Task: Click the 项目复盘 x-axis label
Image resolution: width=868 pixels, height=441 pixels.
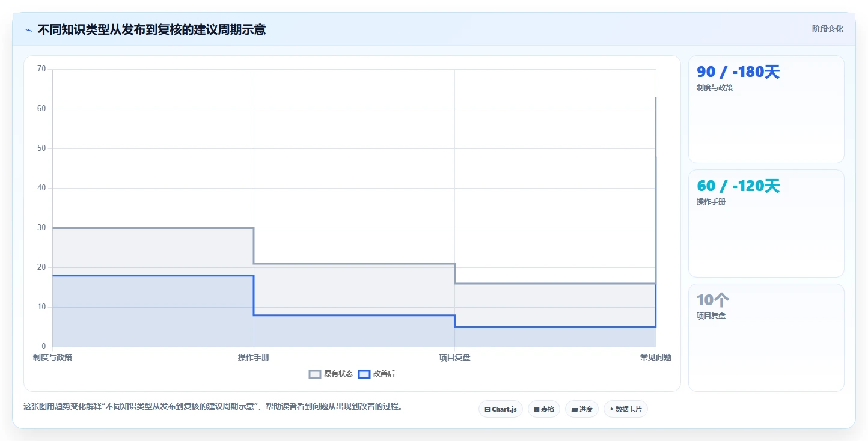Action: [454, 357]
